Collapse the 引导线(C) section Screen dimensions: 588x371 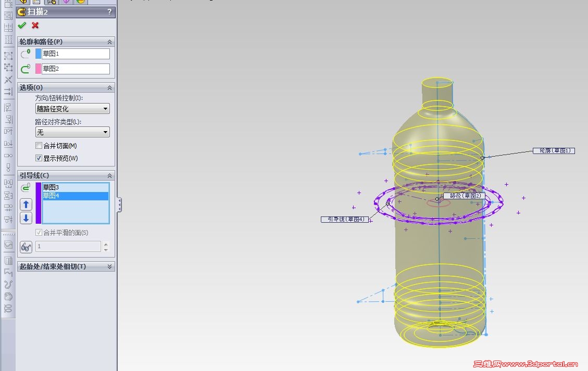(109, 176)
